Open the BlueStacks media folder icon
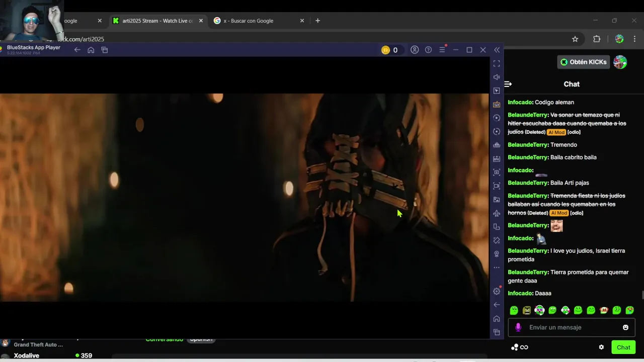Image resolution: width=644 pixels, height=362 pixels. 497,200
